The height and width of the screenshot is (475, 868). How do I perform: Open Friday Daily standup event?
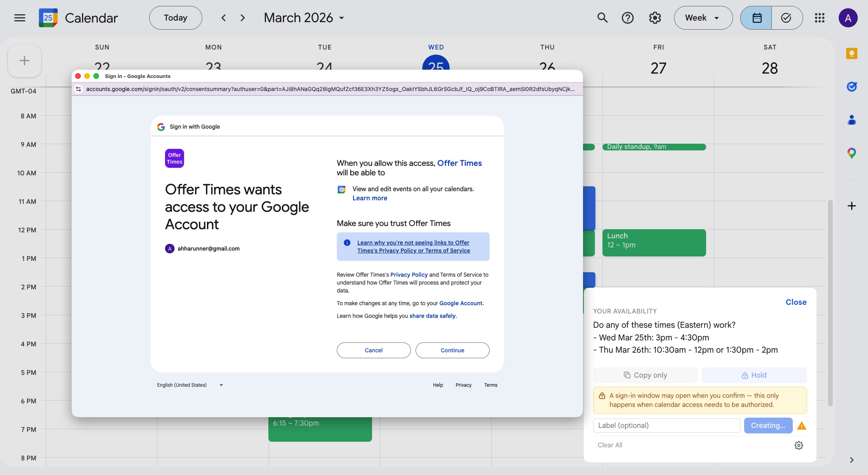pyautogui.click(x=654, y=147)
